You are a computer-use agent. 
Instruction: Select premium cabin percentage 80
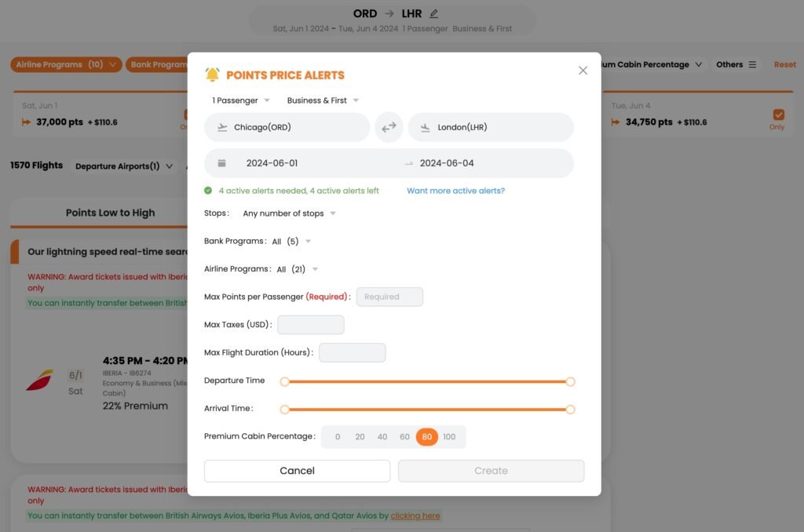point(426,437)
